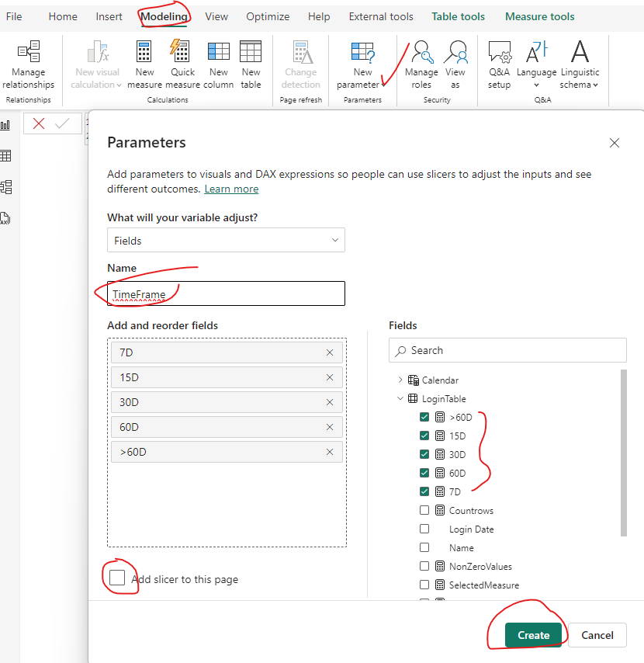Viewport: 644px width, 663px height.
Task: Click New visual calculation icon
Action: (x=98, y=51)
